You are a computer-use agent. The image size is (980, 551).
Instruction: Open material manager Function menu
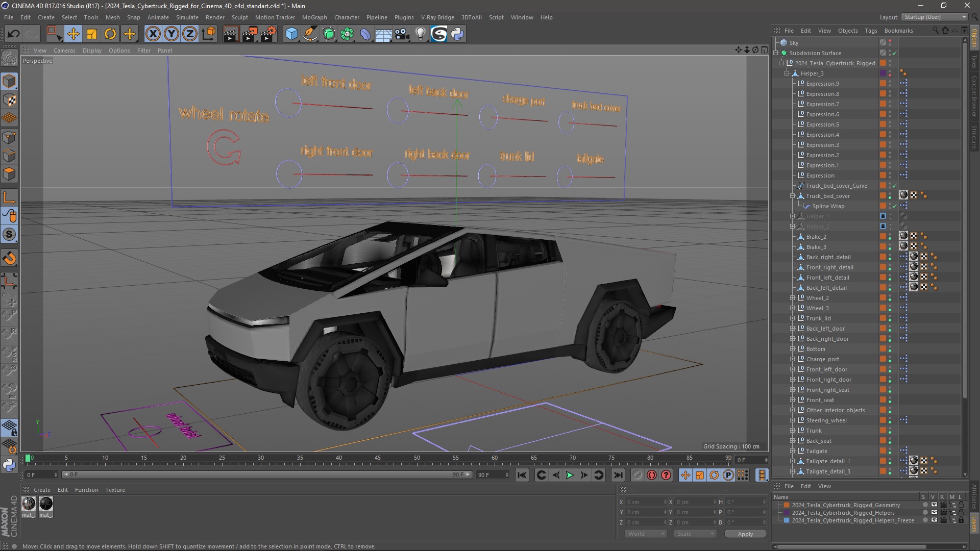pos(86,490)
